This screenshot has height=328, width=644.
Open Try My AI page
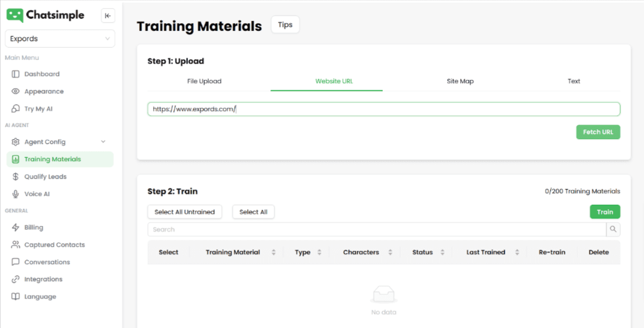click(x=38, y=109)
